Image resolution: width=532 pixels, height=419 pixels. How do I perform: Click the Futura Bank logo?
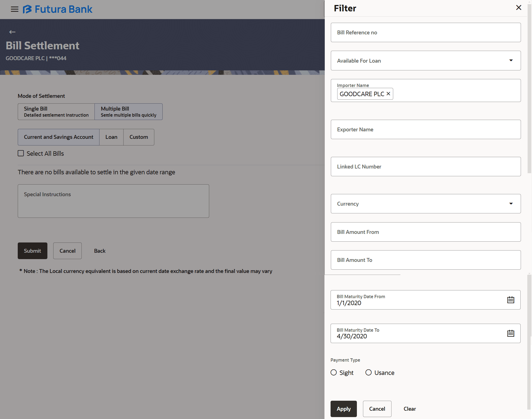58,9
